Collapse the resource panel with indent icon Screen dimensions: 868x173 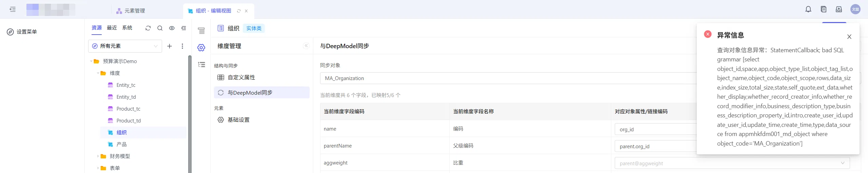pos(184,28)
